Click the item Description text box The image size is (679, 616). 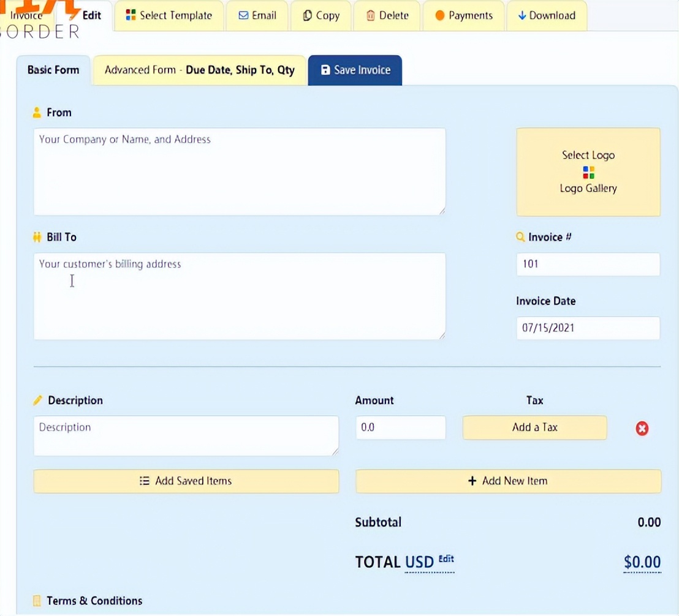[x=186, y=435]
